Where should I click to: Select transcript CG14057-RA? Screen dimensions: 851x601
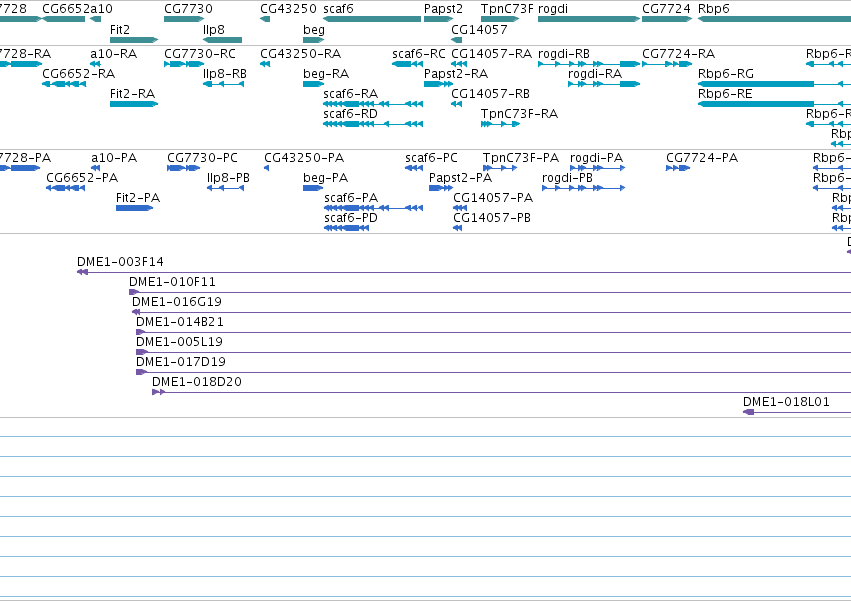(459, 64)
